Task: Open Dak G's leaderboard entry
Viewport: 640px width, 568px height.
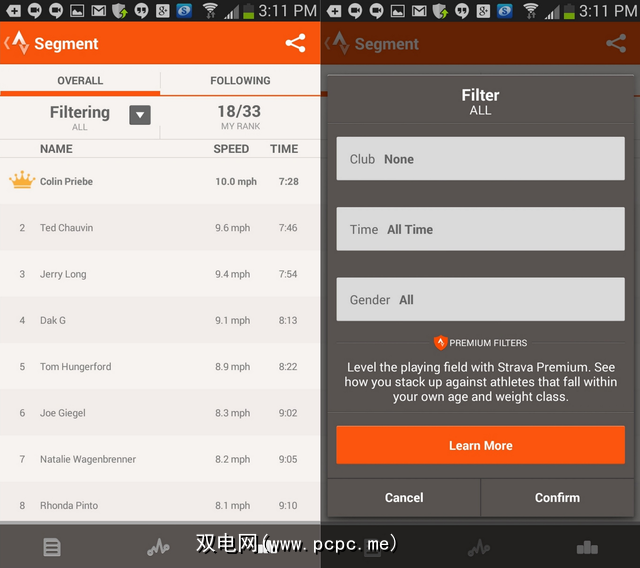Action: (x=160, y=320)
